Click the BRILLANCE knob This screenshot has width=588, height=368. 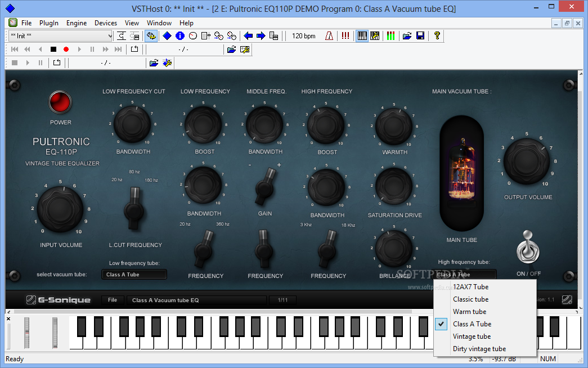394,248
